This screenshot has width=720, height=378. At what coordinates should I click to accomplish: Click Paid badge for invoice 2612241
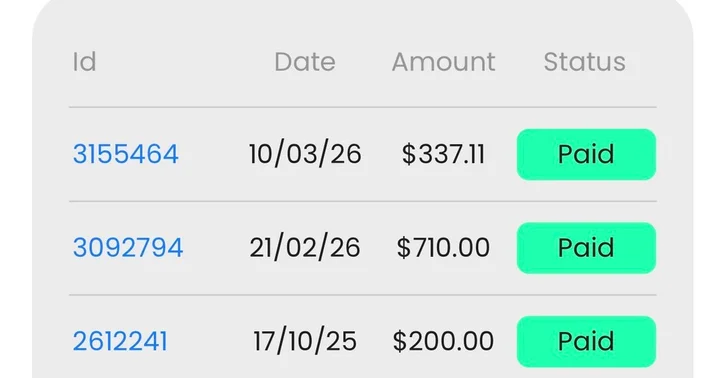coord(586,342)
